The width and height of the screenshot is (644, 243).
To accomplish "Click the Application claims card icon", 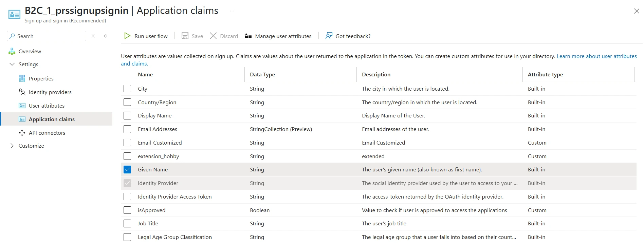I will 22,119.
